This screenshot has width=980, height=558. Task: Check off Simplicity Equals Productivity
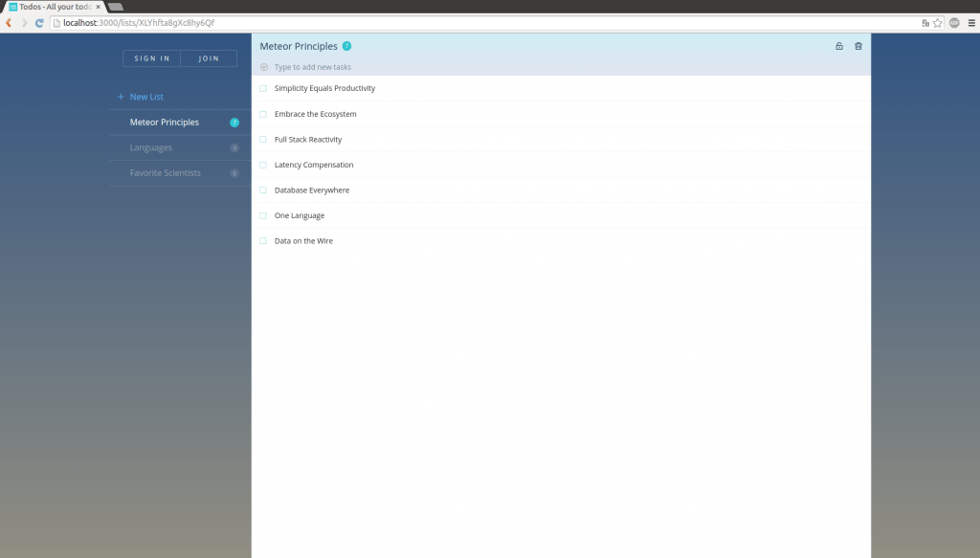tap(263, 88)
